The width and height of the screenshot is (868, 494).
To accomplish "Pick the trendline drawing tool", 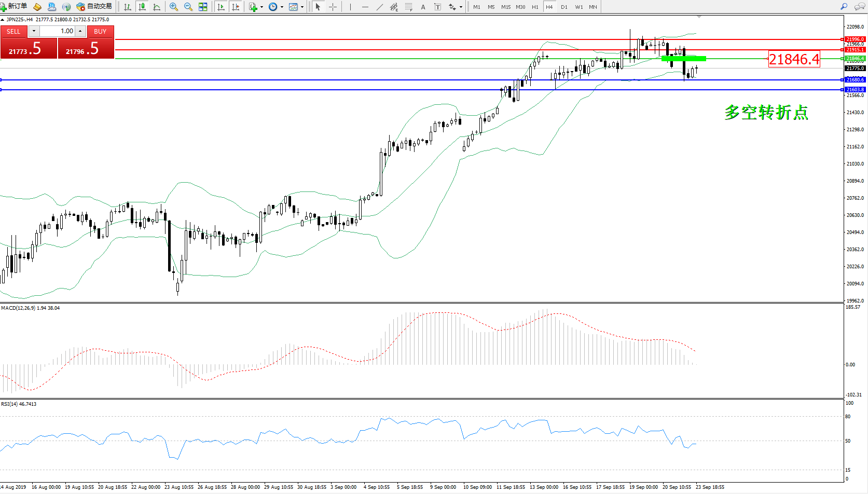I will (x=380, y=7).
